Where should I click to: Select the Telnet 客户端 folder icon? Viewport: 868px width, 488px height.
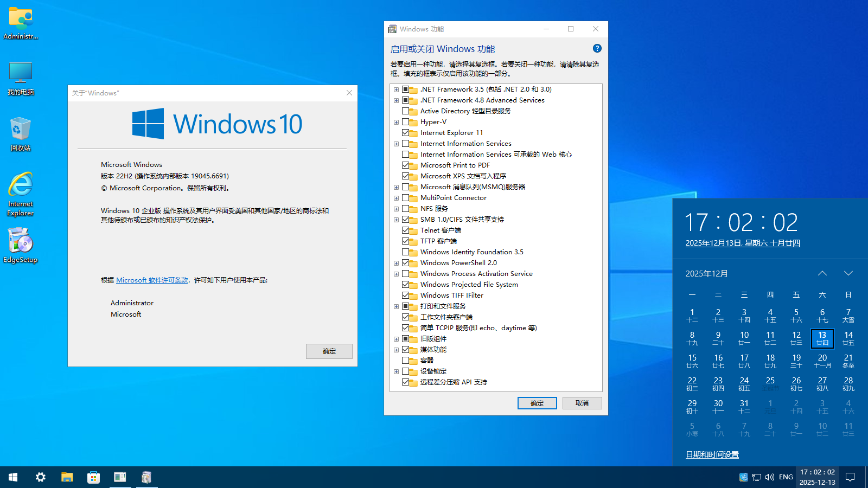(413, 230)
